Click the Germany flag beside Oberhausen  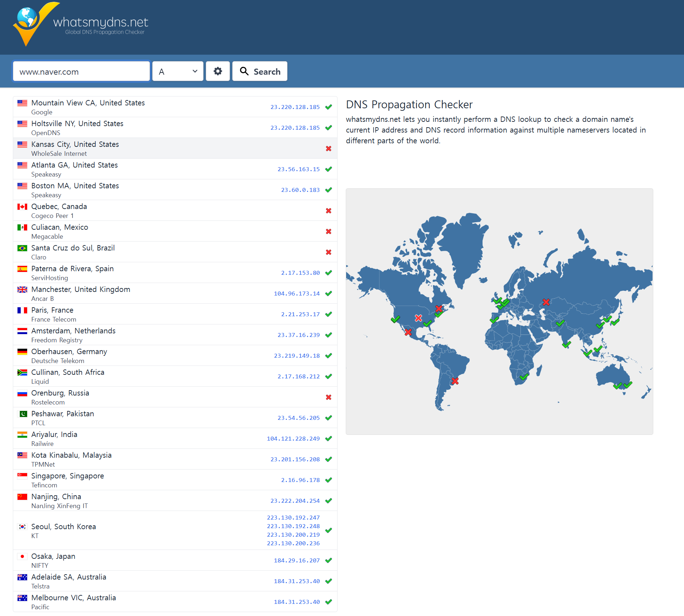[22, 352]
